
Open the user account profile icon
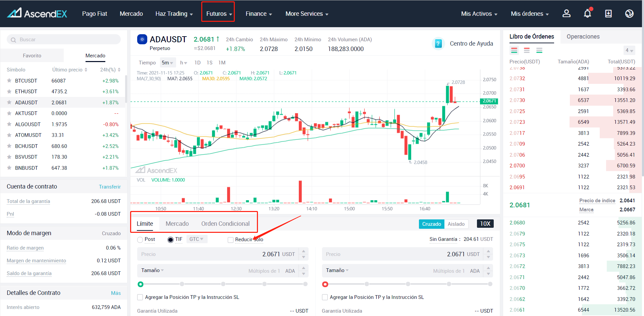click(x=567, y=13)
